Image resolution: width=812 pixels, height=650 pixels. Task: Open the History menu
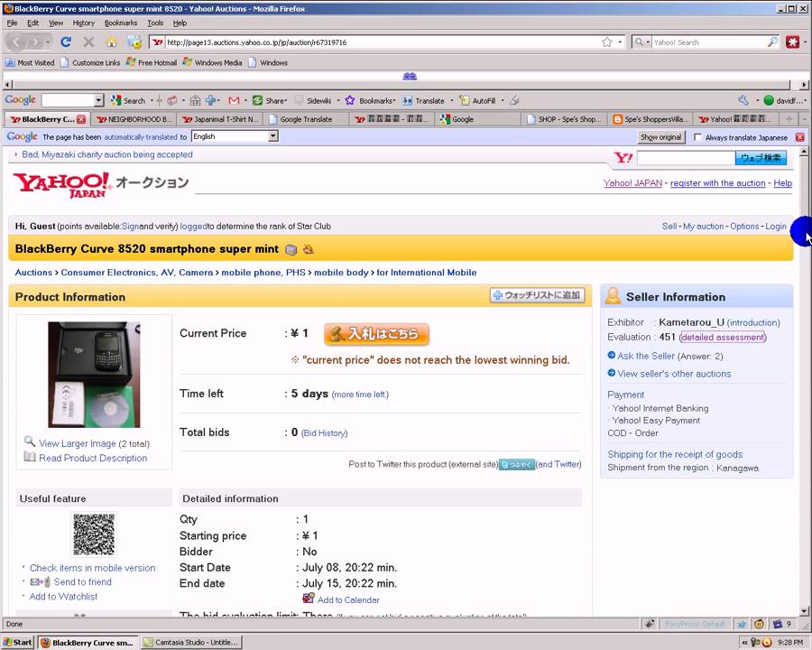83,23
